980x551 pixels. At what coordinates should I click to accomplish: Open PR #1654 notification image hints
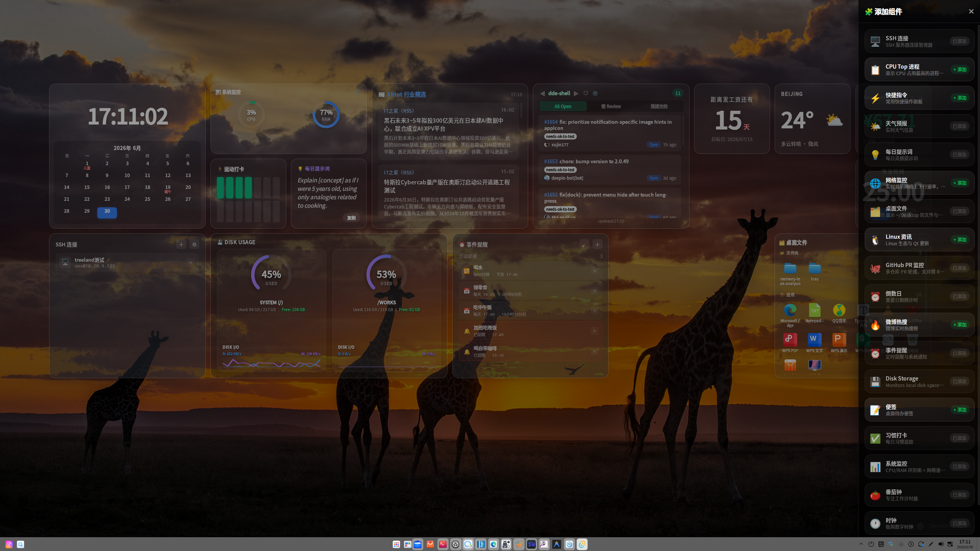[x=610, y=133]
